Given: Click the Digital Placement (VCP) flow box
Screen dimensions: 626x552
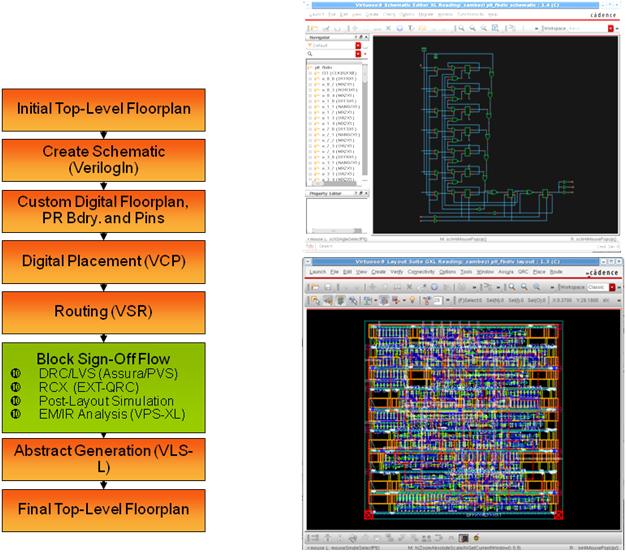Looking at the screenshot, I should pos(104,262).
